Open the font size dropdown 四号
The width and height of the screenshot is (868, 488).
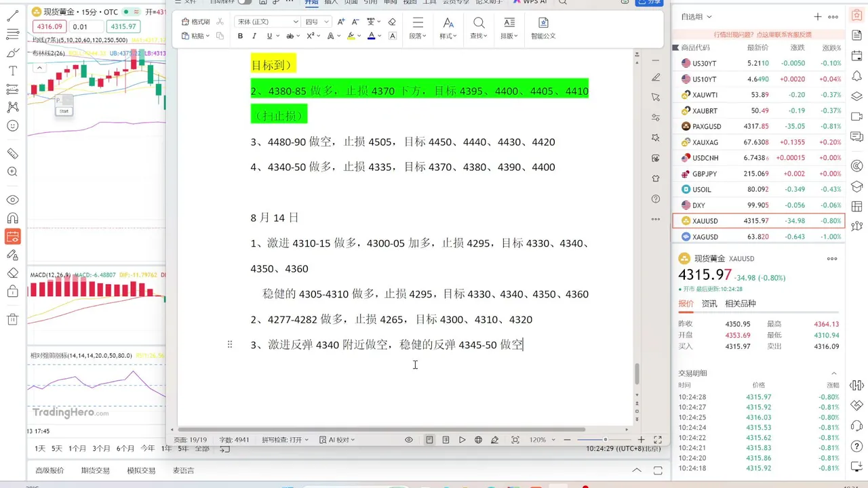coord(317,22)
